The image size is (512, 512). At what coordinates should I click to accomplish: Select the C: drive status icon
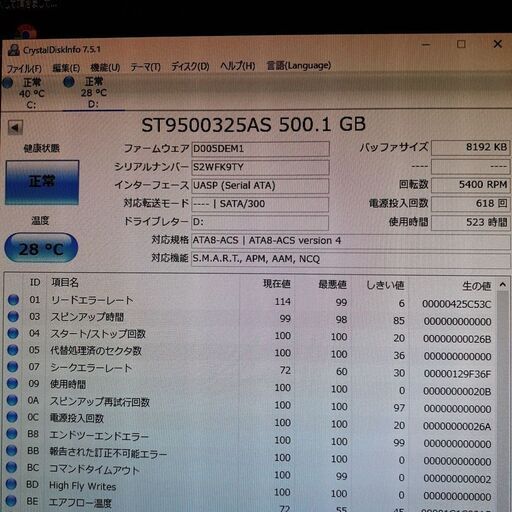pyautogui.click(x=7, y=83)
